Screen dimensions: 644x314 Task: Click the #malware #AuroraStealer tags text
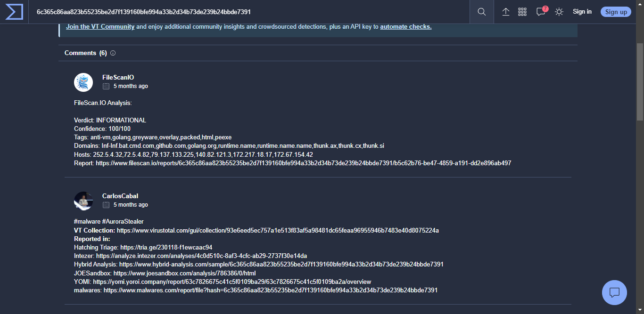[x=109, y=222]
